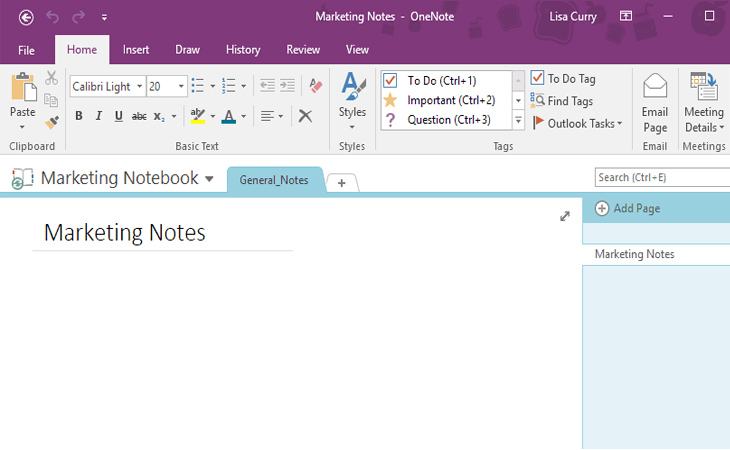Switch to the Insert tab
This screenshot has height=450, width=730.
point(136,49)
